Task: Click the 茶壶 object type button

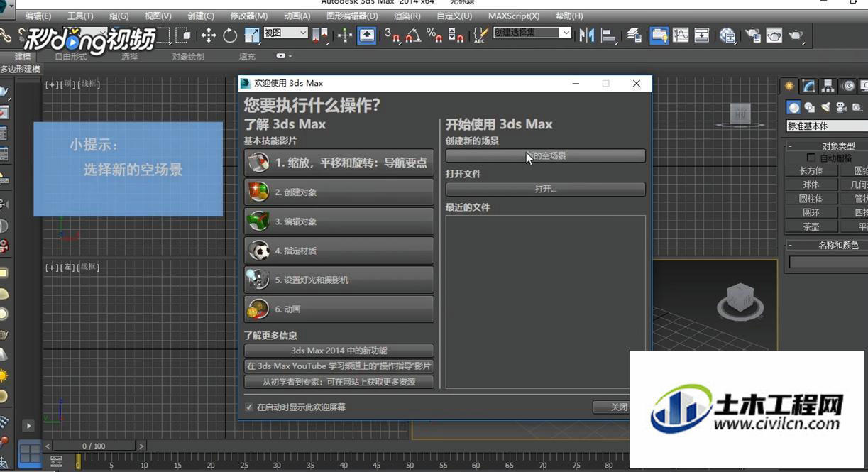Action: (811, 227)
